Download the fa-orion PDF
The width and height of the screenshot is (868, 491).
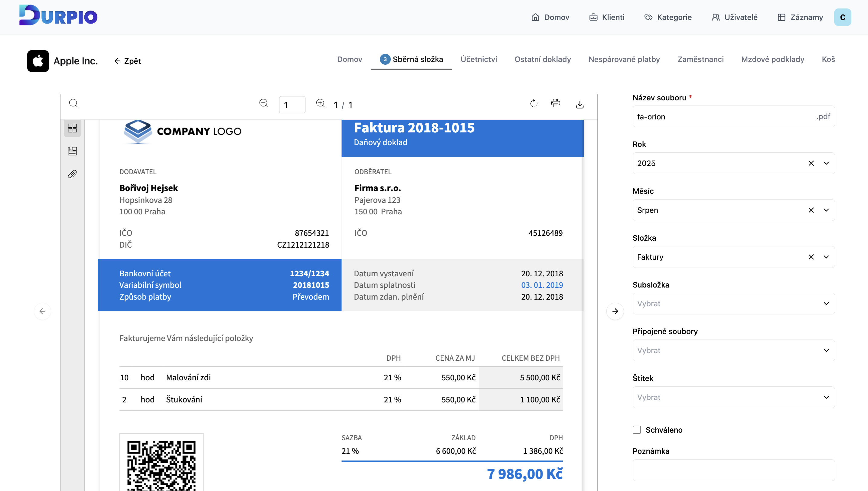pos(580,104)
